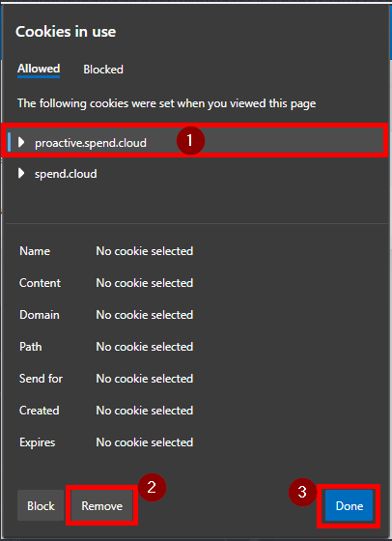The width and height of the screenshot is (392, 541).
Task: Click the Name field's No cookie selected value
Action: (x=145, y=251)
